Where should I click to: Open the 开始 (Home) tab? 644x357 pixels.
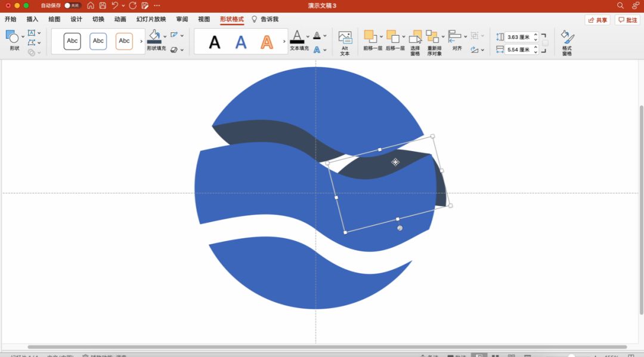(11, 19)
